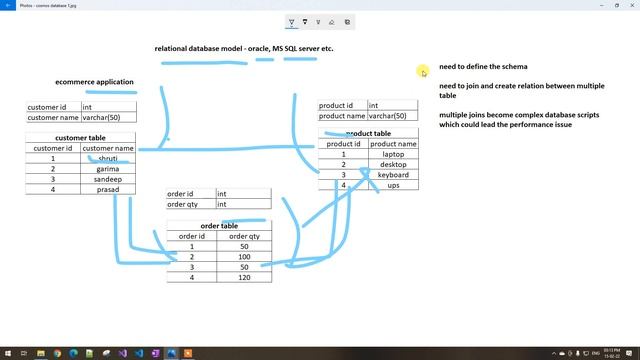Open the blue VS Code taskbar icon
640x360 pixels.
(x=139, y=353)
